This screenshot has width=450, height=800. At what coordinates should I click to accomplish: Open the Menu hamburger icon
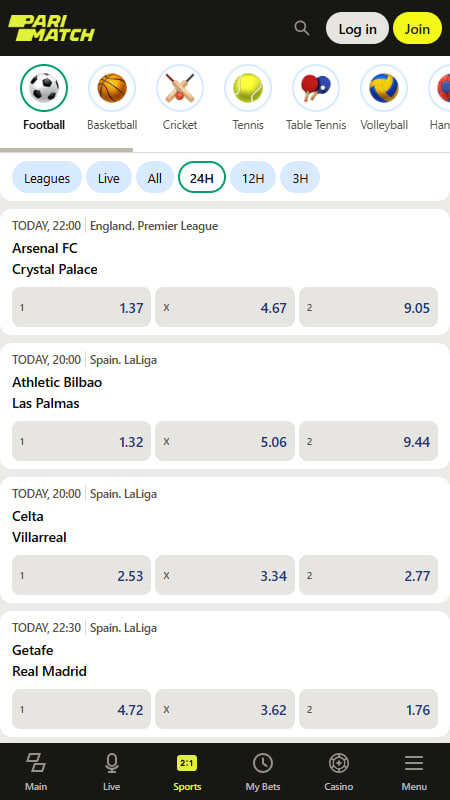point(414,764)
